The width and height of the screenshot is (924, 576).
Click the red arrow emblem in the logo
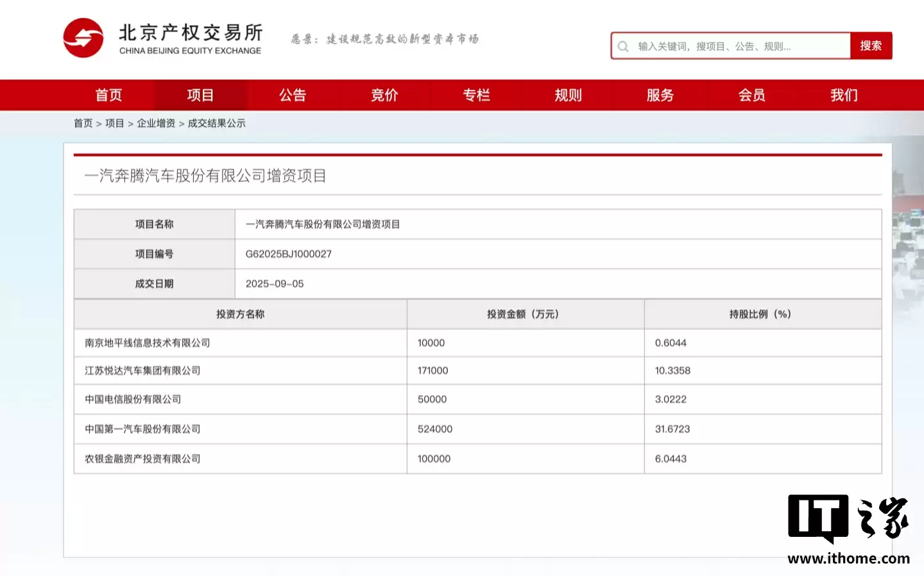coord(83,38)
